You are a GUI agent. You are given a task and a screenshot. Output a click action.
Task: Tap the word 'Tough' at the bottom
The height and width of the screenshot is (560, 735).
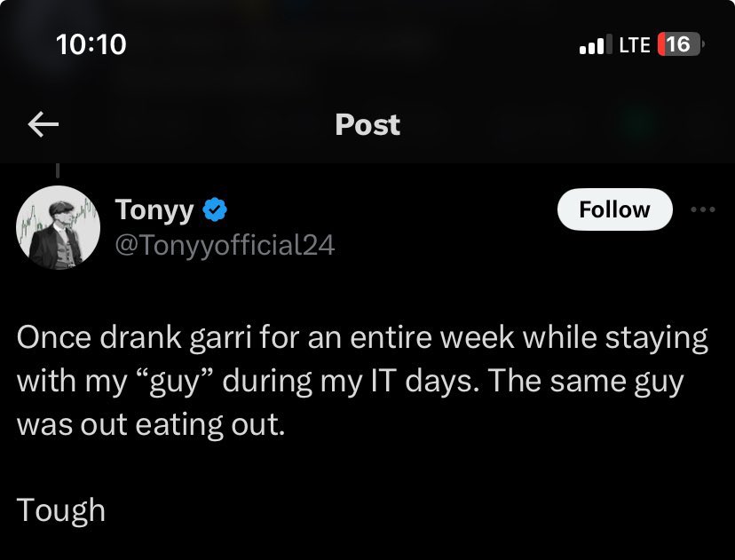pyautogui.click(x=61, y=511)
